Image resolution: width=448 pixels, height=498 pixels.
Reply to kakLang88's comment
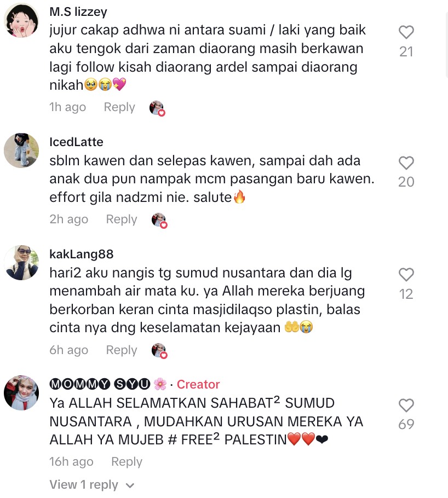coord(122,350)
